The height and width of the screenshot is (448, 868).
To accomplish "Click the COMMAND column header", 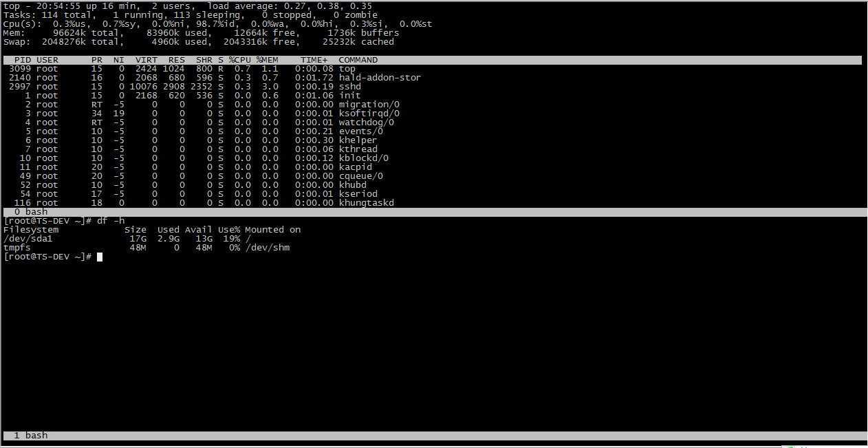I will 358,60.
